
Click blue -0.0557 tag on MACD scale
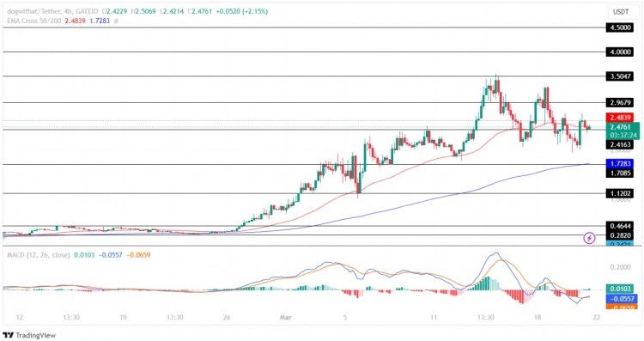[x=621, y=299]
